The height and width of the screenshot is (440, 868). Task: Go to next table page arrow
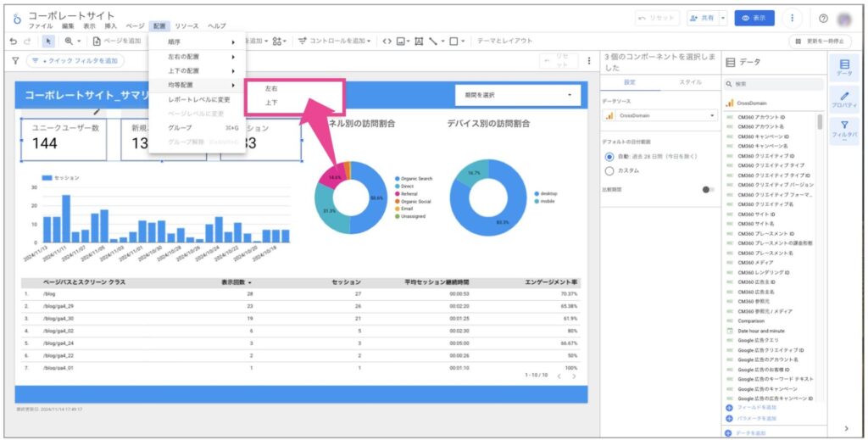[x=574, y=376]
